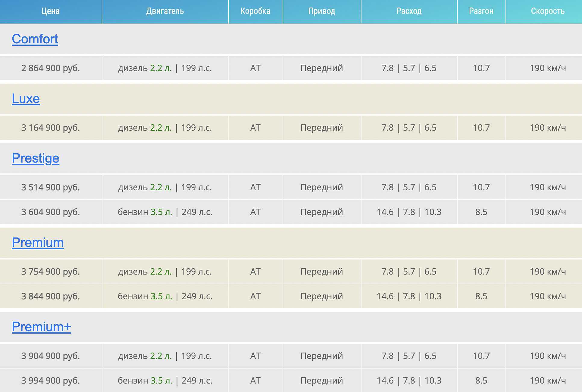582x392 pixels.
Task: Click the 3 604 900 руб. petrol row price
Action: click(x=51, y=212)
